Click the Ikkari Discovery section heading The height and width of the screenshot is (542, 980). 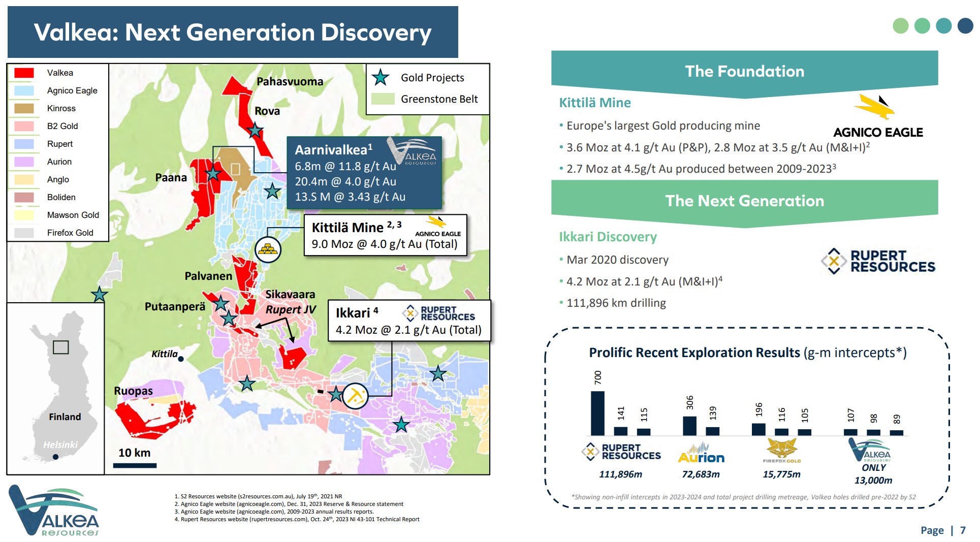click(608, 237)
